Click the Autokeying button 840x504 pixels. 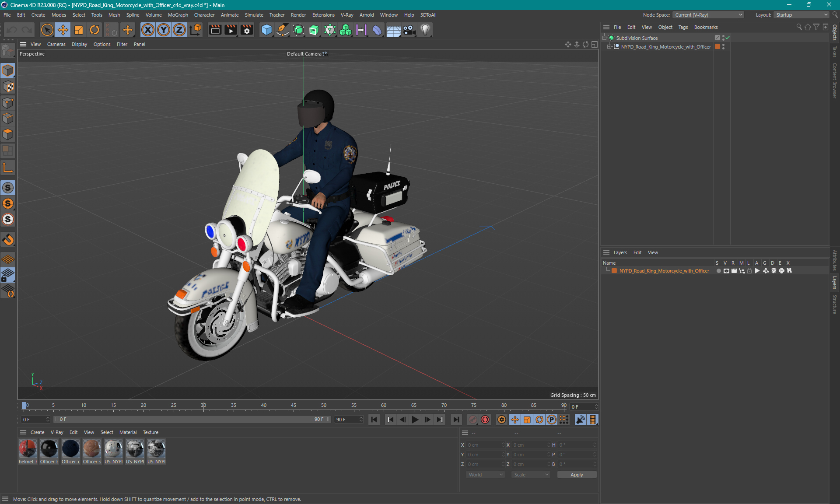click(485, 420)
